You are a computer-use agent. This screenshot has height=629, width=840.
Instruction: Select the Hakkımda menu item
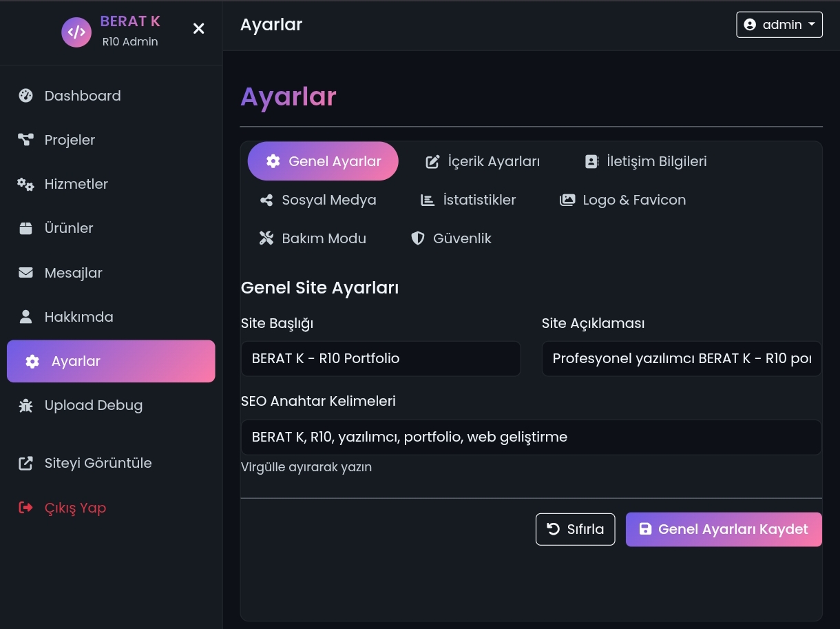(111, 317)
